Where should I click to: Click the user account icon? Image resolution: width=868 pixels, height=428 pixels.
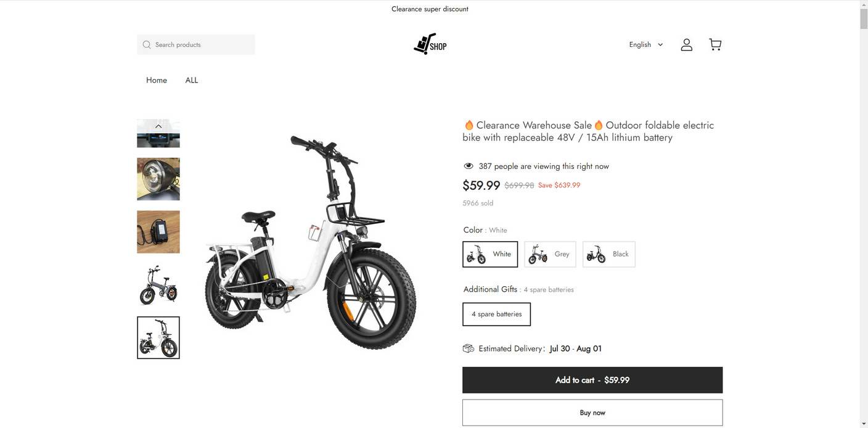(686, 44)
